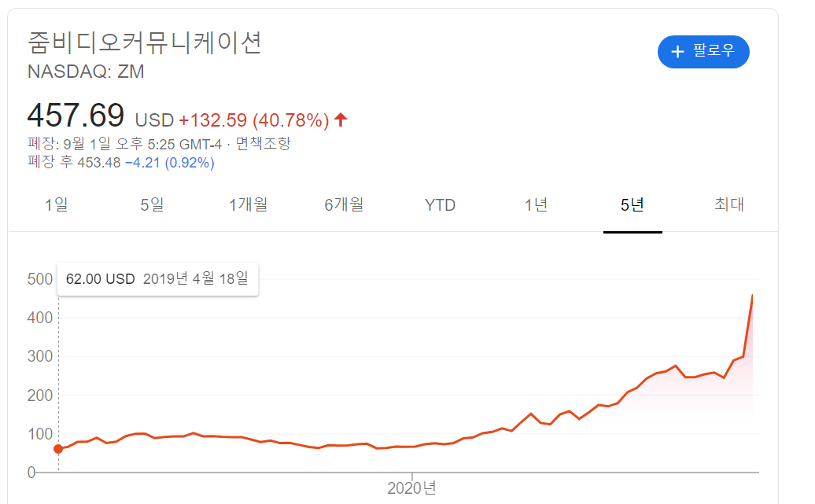Select the 5일 range tab
This screenshot has width=815, height=504.
coord(152,204)
